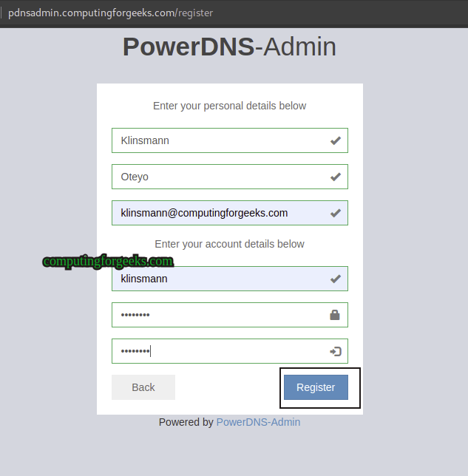
Task: Click the checkmark icon in Klinsmann field
Action: [x=336, y=140]
